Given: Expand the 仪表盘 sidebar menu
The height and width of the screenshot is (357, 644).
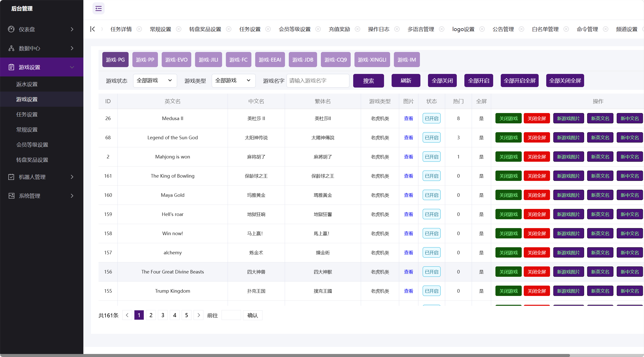Looking at the screenshot, I should pos(42,29).
